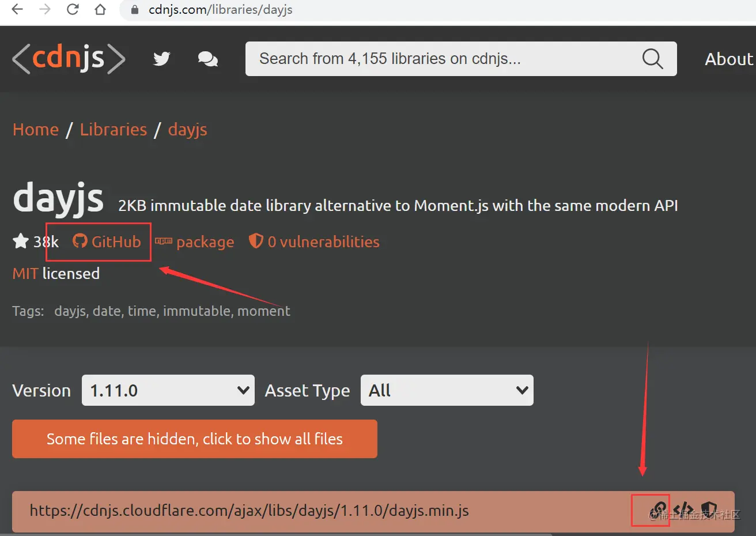Click the padlock site info icon

(x=135, y=10)
